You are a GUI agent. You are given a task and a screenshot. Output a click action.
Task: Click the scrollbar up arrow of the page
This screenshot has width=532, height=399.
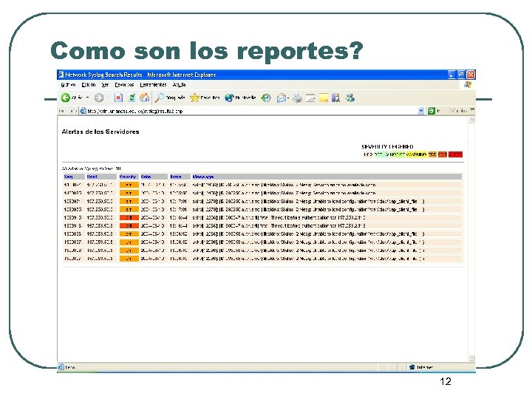[471, 120]
